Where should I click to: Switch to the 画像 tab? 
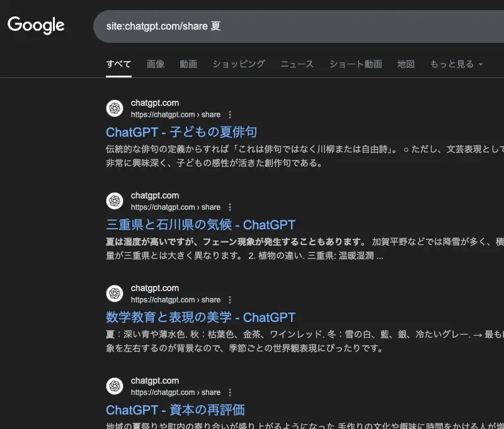click(x=156, y=64)
